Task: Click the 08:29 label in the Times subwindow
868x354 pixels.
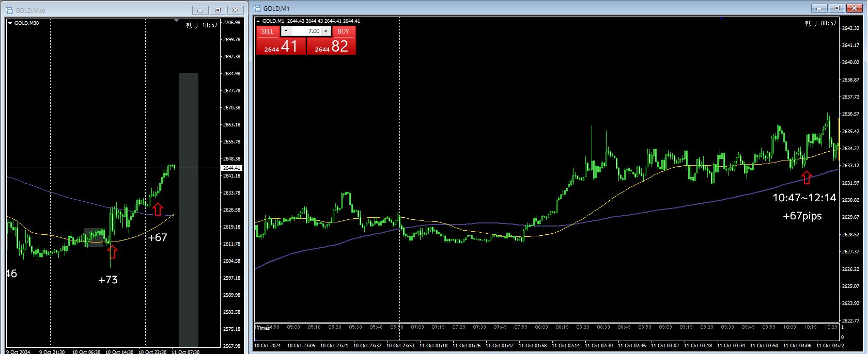Action: [x=583, y=327]
